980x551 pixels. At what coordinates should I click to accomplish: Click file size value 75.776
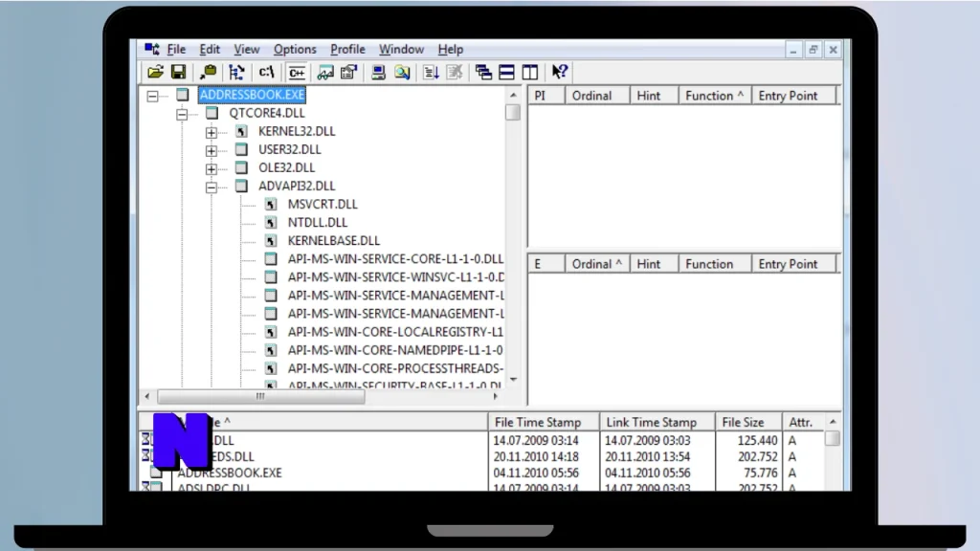[761, 473]
